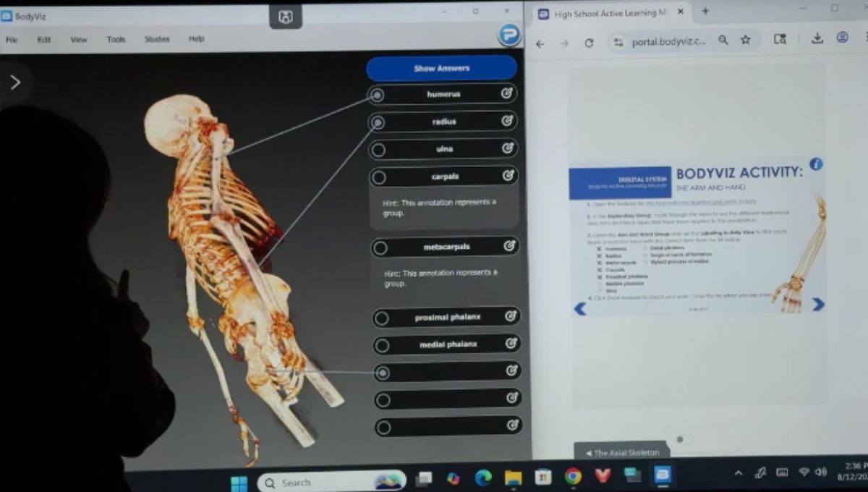Screen dimensions: 868x492
Task: Click the edit icon beside the carpals label
Action: pyautogui.click(x=509, y=176)
